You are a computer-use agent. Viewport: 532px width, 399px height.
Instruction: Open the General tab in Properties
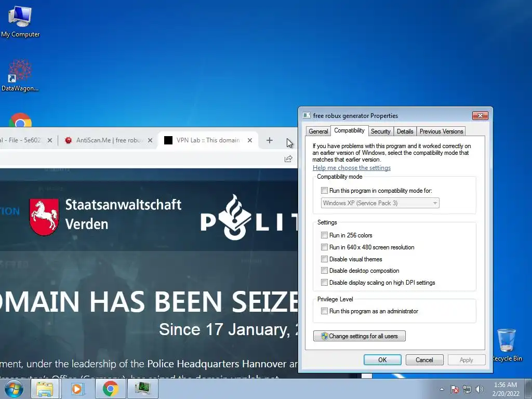pyautogui.click(x=318, y=131)
